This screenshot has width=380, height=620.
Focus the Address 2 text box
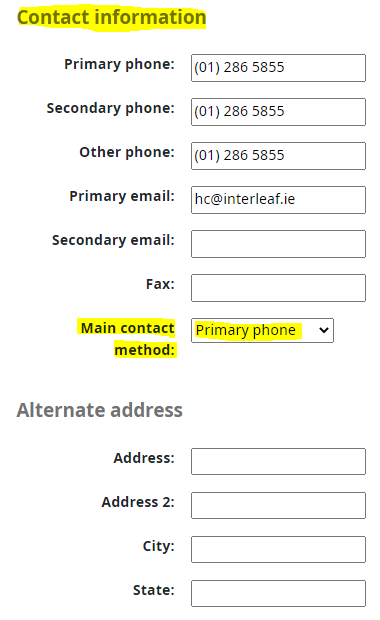278,505
